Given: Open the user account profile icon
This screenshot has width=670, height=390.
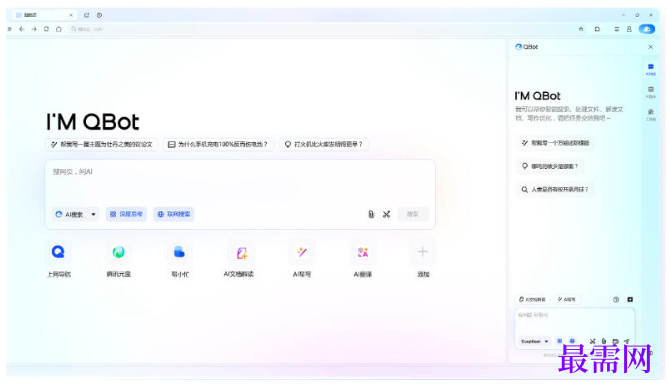Looking at the screenshot, I should (629, 29).
